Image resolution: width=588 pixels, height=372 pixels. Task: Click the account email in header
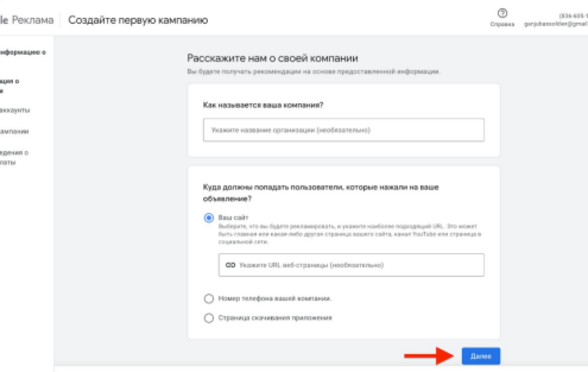[556, 24]
